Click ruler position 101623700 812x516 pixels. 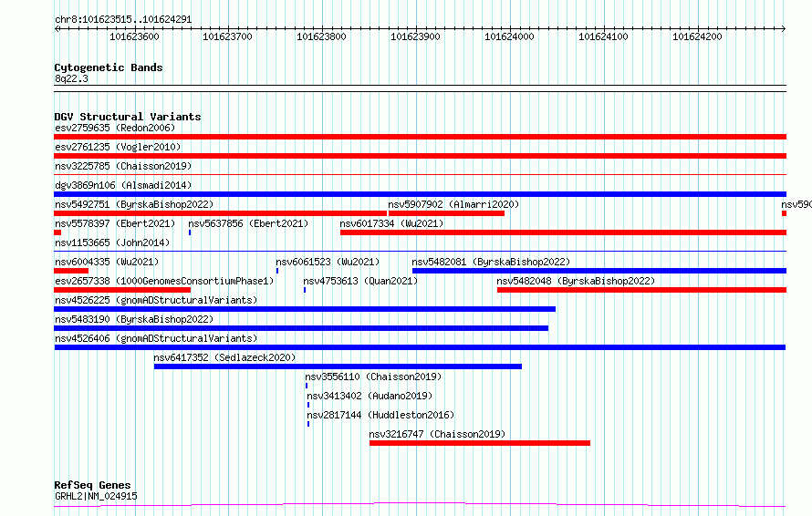[227, 36]
